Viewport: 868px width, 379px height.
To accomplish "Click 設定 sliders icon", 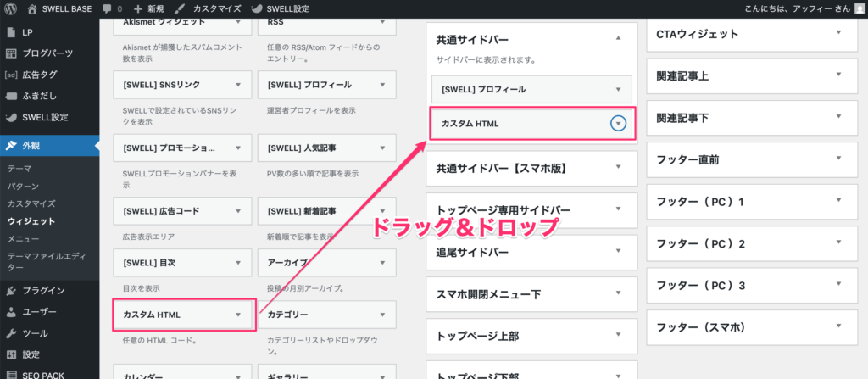I will (10, 354).
